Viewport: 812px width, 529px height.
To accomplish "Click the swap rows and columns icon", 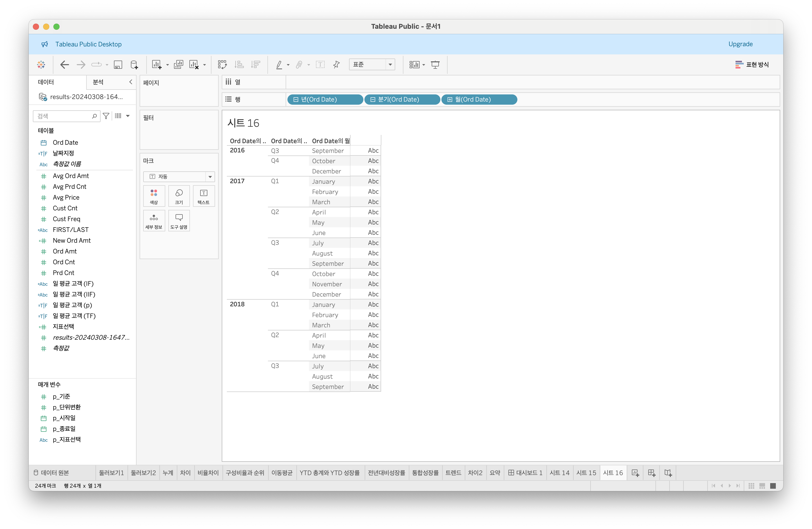I will [222, 64].
